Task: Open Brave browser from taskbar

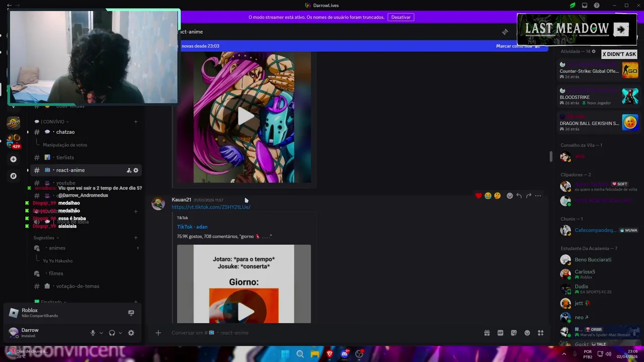Action: click(x=330, y=354)
